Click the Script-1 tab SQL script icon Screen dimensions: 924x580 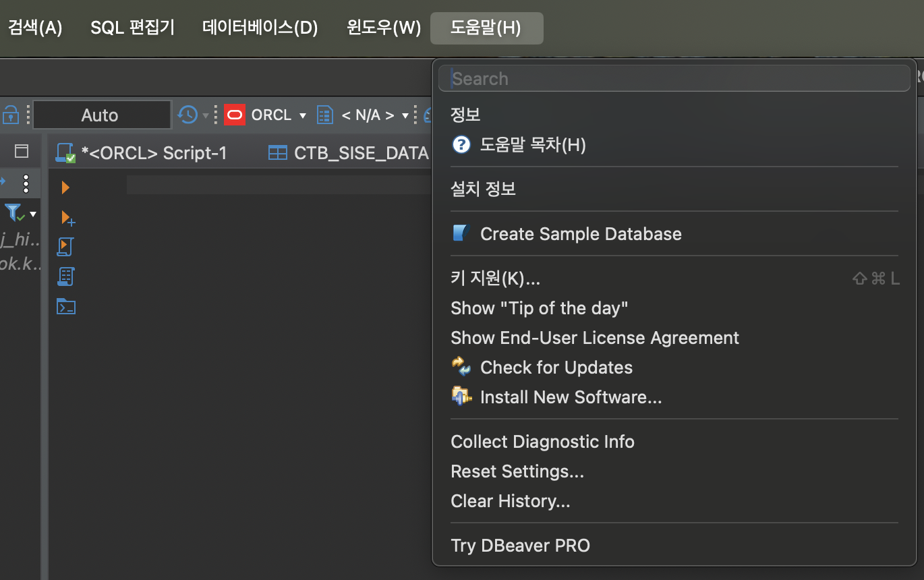click(x=65, y=153)
